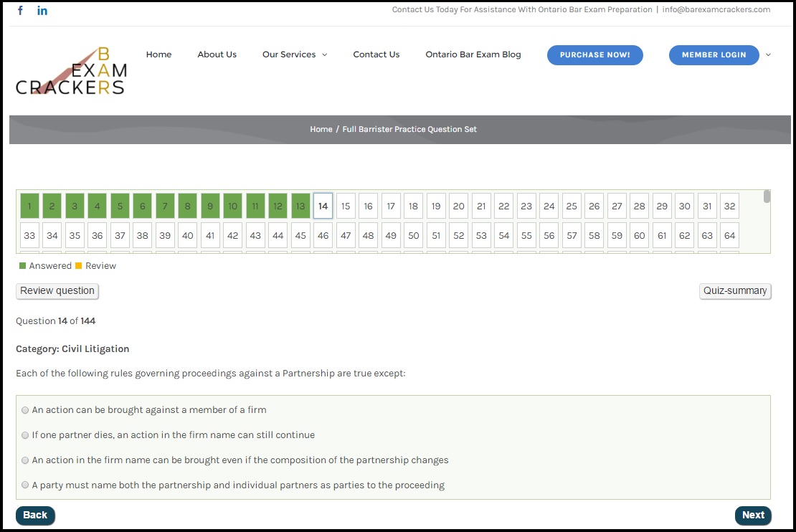Choose the 'composition of the partnership changes' answer
The width and height of the screenshot is (796, 532).
[x=26, y=460]
